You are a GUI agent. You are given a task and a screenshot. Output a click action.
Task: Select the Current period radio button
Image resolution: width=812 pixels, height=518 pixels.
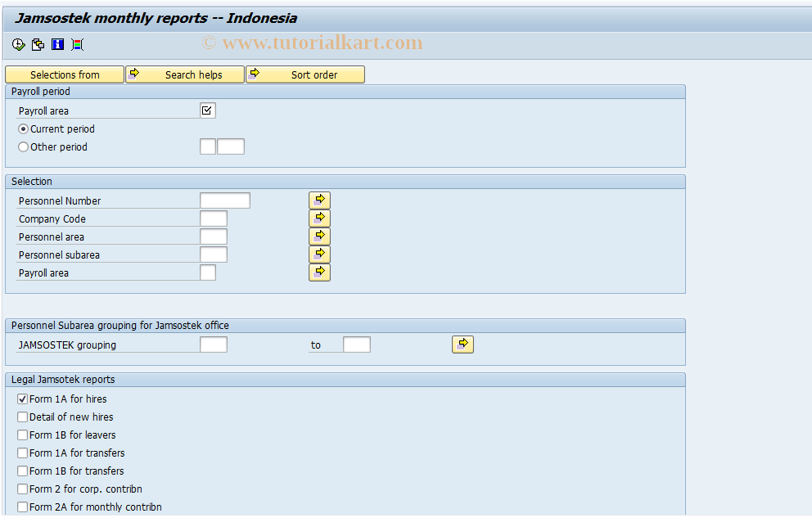pos(23,128)
